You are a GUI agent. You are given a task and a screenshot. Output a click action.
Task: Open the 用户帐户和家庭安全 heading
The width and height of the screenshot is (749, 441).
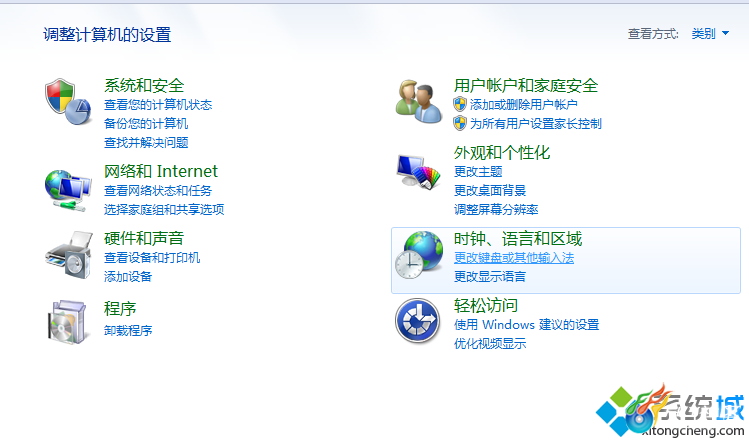(526, 86)
